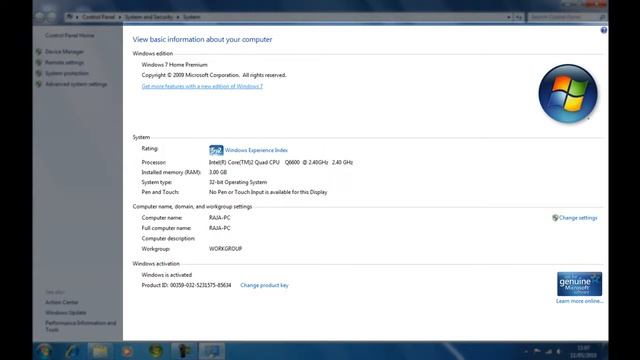
Task: Click Control Panel in the breadcrumb
Action: pos(98,17)
